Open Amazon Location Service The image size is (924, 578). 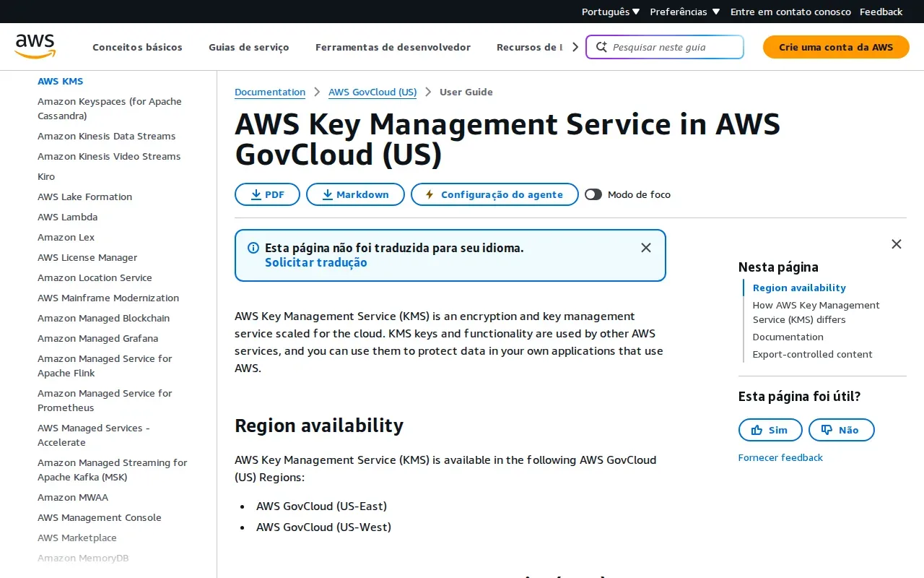tap(95, 277)
